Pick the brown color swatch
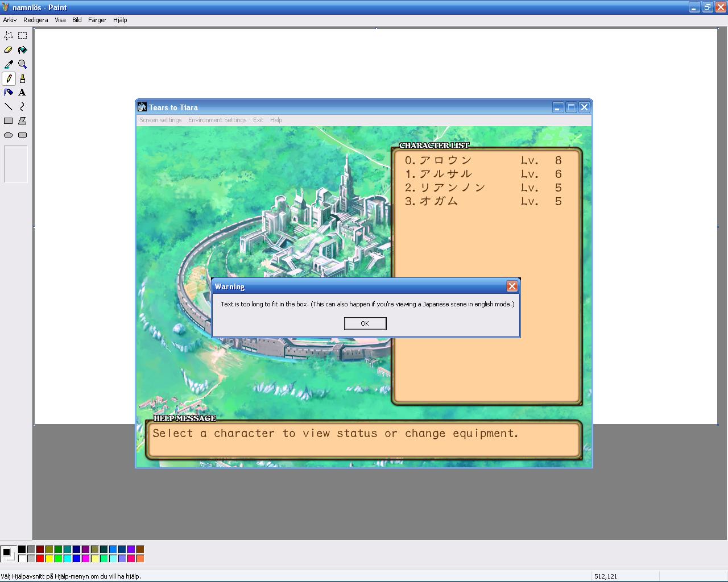The width and height of the screenshot is (728, 582). [140, 549]
